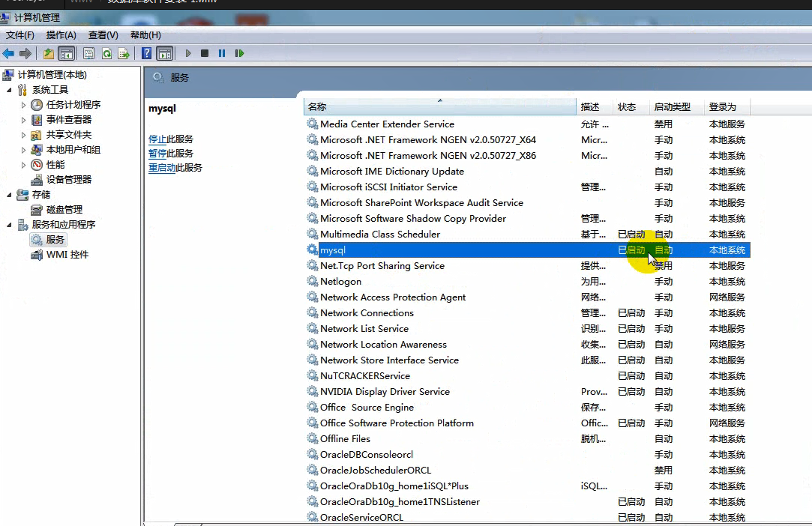Start the service using the play toolbar icon
This screenshot has height=526, width=812.
(x=187, y=52)
